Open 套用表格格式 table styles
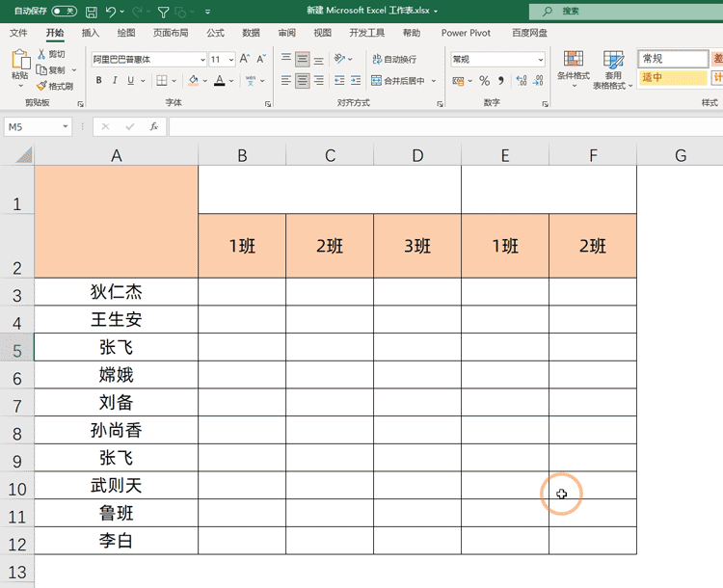Viewport: 723px width, 588px height. (x=613, y=69)
